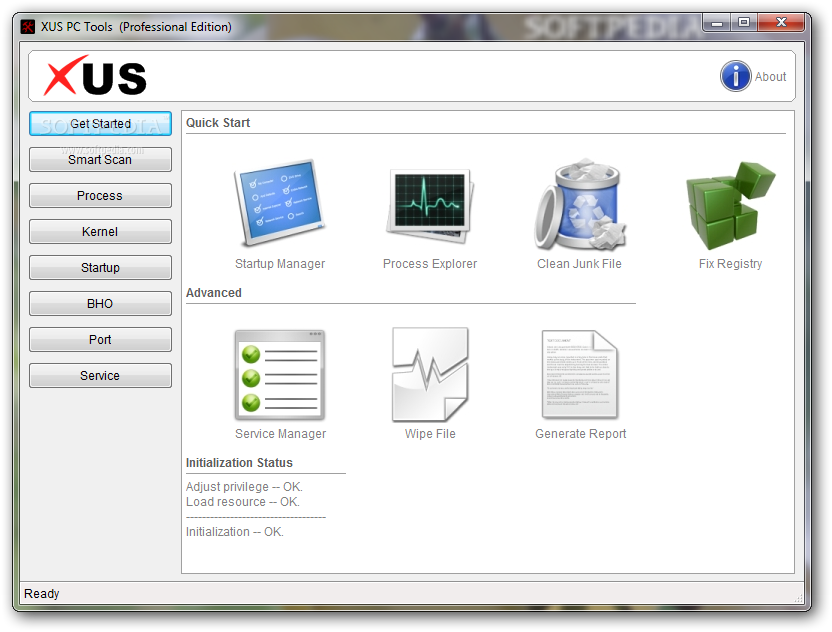Open the Kernel section
This screenshot has width=832, height=632.
click(x=100, y=232)
